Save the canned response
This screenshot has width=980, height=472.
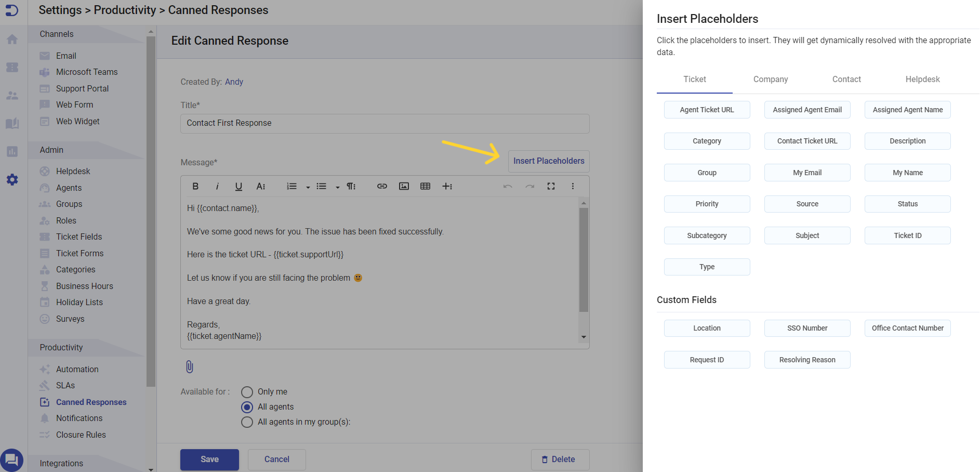(x=209, y=460)
